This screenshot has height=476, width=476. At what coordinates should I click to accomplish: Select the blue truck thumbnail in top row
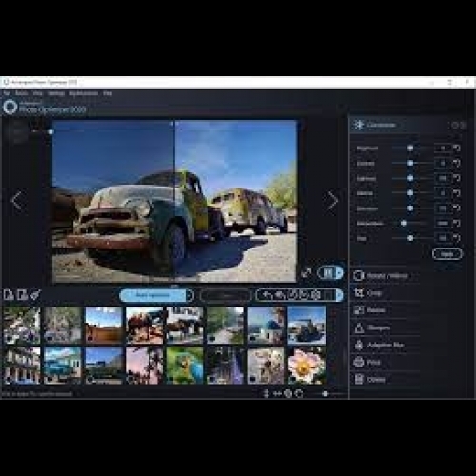click(x=307, y=326)
